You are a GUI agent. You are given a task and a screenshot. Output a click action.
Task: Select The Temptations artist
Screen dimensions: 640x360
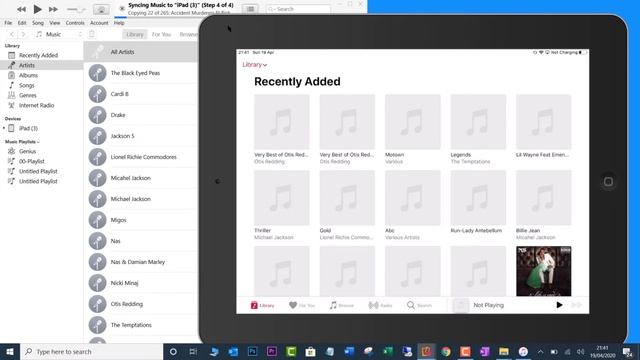[141, 325]
